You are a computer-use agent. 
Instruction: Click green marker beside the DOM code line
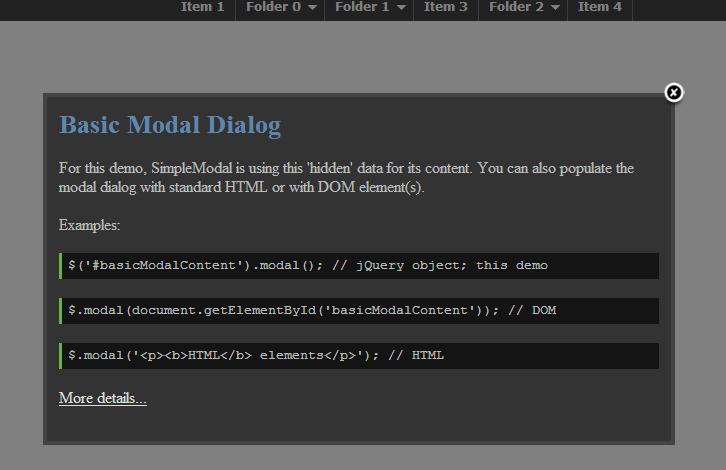61,310
